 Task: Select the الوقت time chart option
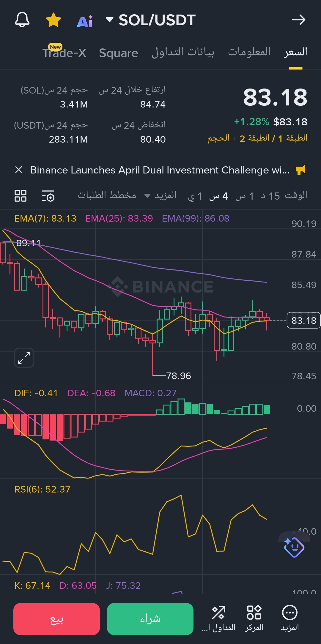coord(296,195)
